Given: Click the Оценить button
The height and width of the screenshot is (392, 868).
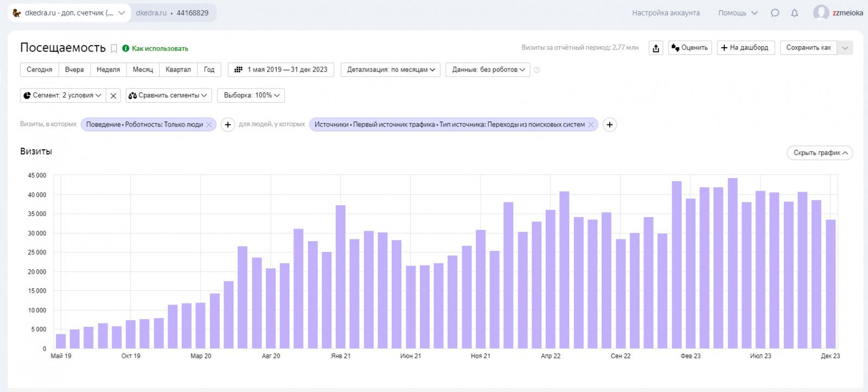Looking at the screenshot, I should pyautogui.click(x=690, y=48).
